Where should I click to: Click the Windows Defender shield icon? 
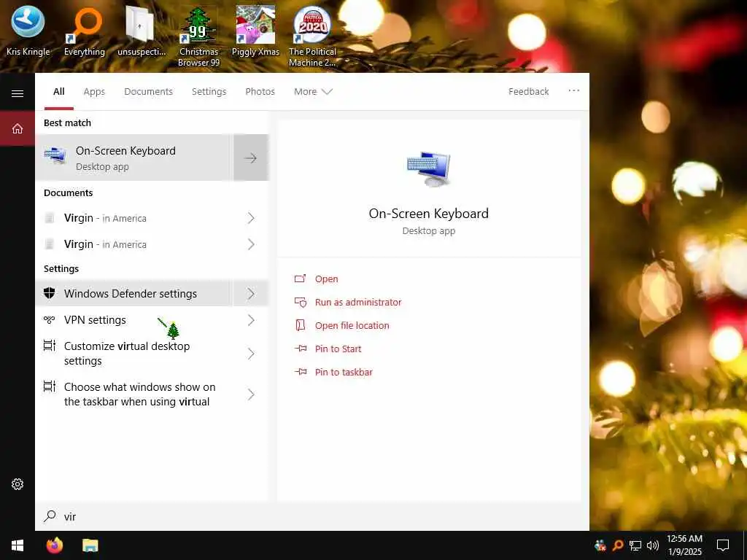(x=50, y=293)
